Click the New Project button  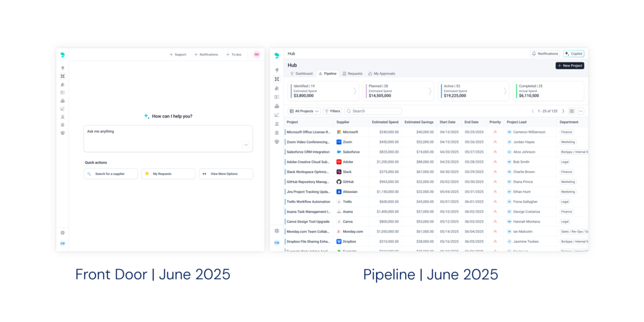pos(570,65)
